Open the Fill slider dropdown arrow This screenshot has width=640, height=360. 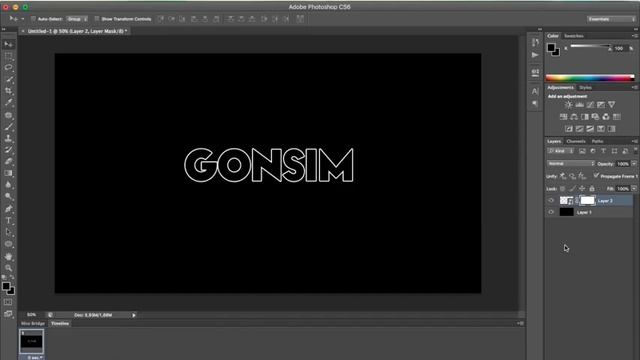tap(634, 189)
